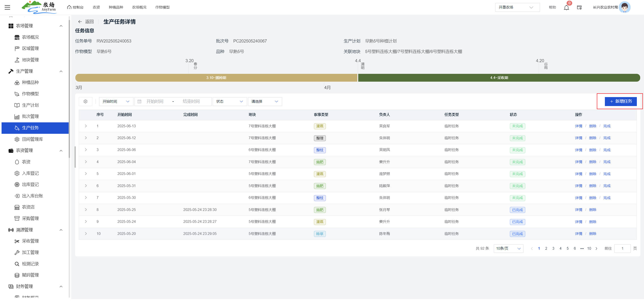Viewport: 644px width, 302px height.
Task: Open 检测记录 in the sidebar
Action: pos(30,264)
